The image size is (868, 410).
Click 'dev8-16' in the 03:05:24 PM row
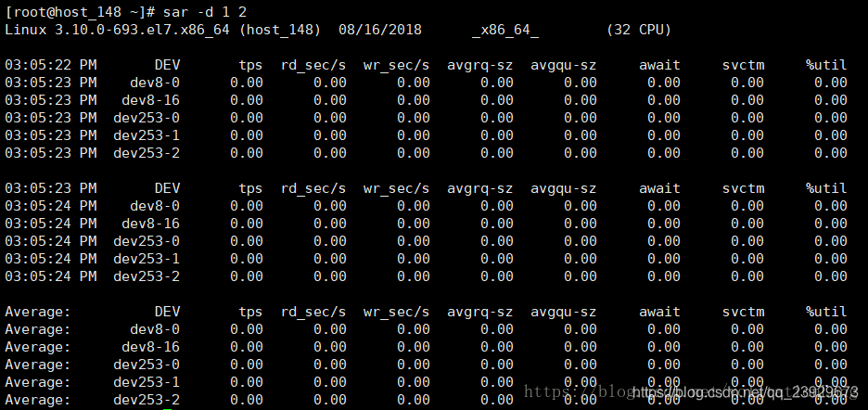point(151,224)
